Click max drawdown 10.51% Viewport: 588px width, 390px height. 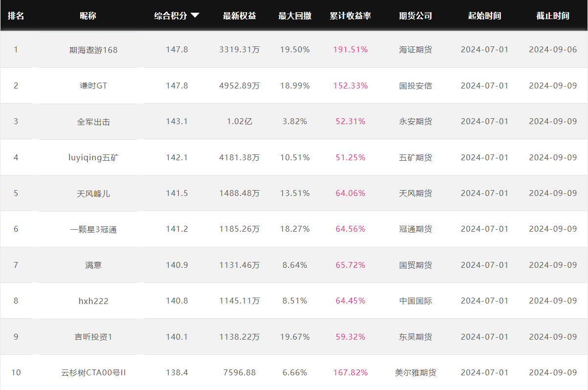tap(295, 157)
